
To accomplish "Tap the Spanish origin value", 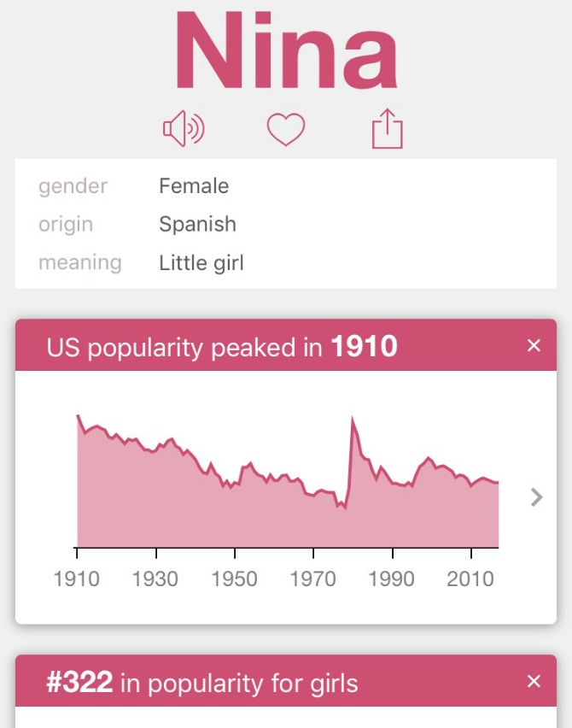I will coord(197,224).
